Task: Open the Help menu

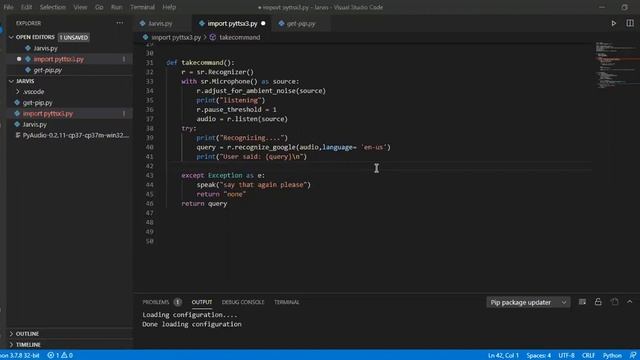Action: pos(169,7)
